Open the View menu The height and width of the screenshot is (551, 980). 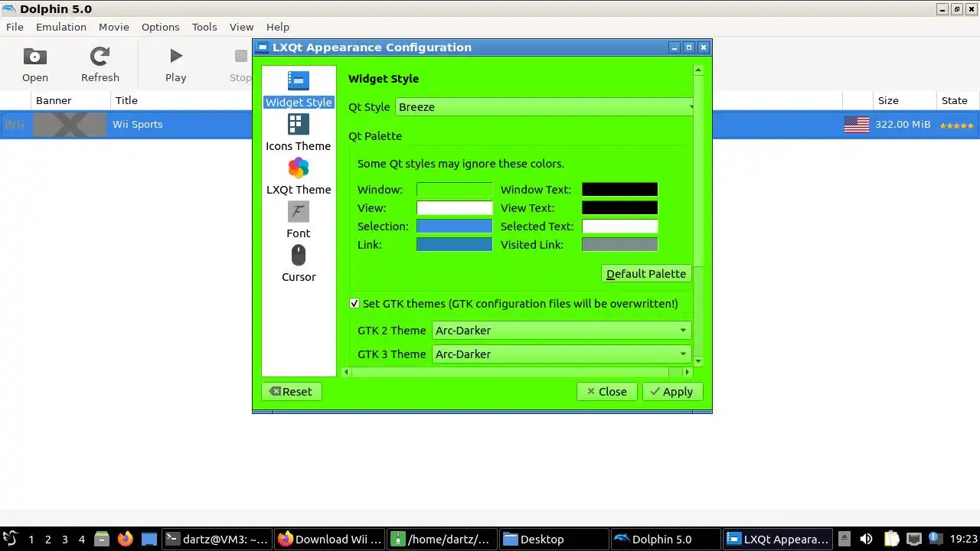[241, 27]
